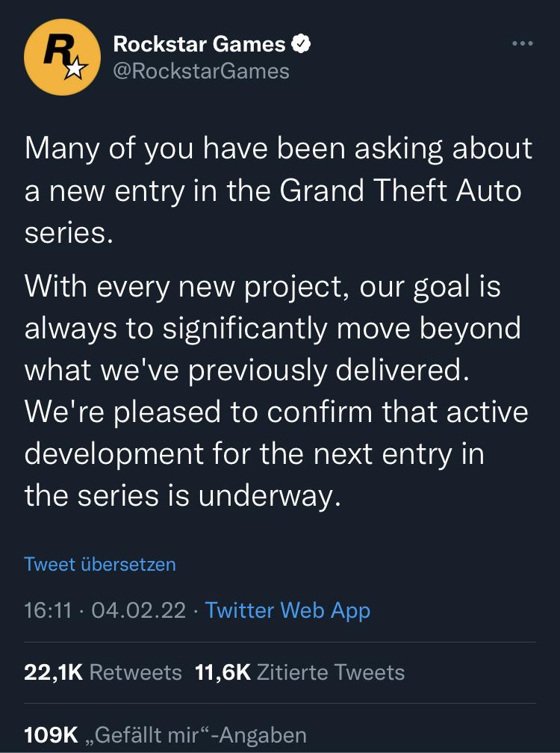Click the line 'development for the next entry'

[x=254, y=453]
